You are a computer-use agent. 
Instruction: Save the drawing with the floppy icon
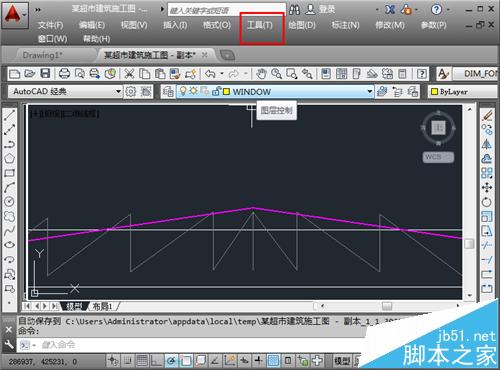(x=45, y=74)
